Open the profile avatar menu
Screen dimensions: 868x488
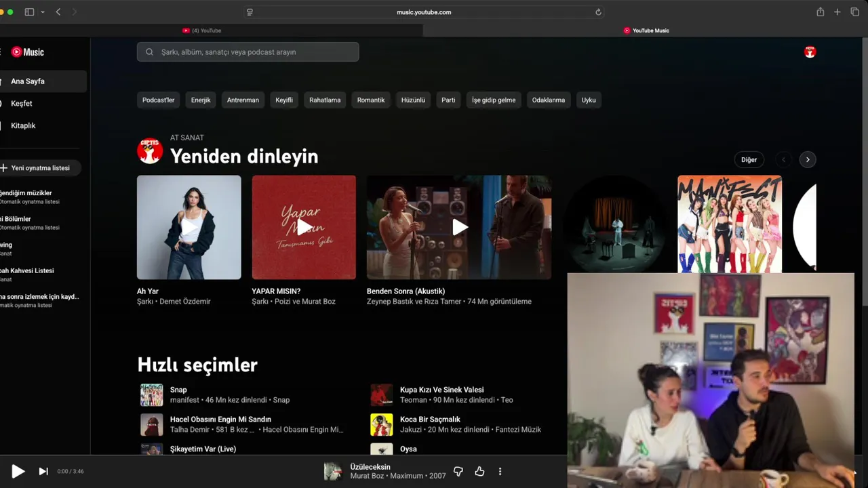point(810,52)
